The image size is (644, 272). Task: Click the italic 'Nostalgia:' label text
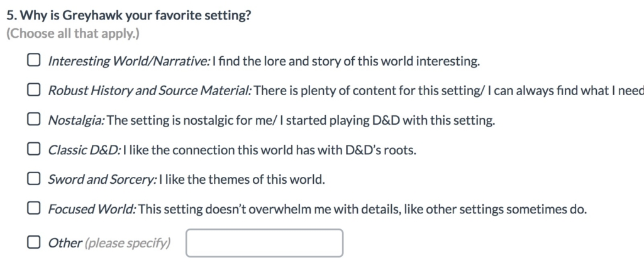[77, 121]
